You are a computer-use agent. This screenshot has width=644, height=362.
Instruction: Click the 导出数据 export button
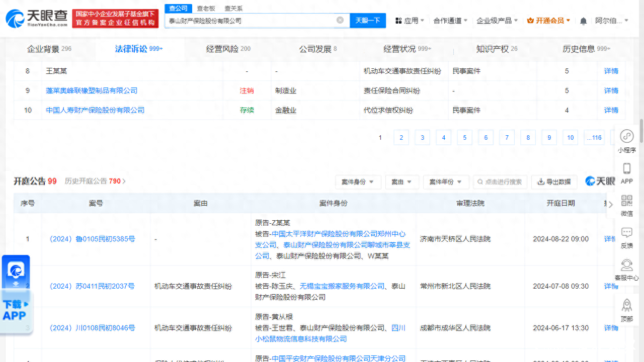(x=554, y=182)
